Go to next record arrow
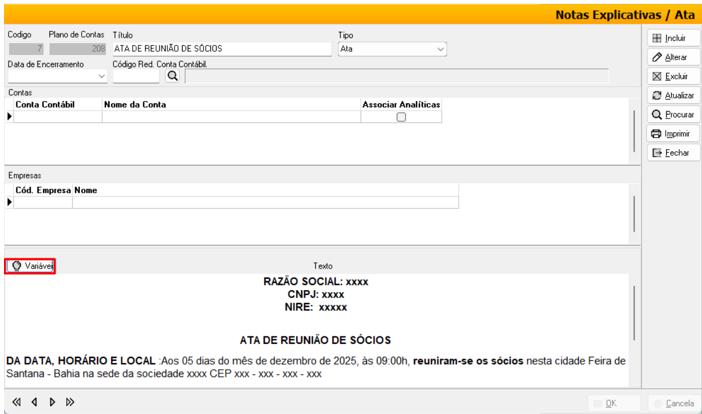The width and height of the screenshot is (702, 414). click(x=51, y=402)
